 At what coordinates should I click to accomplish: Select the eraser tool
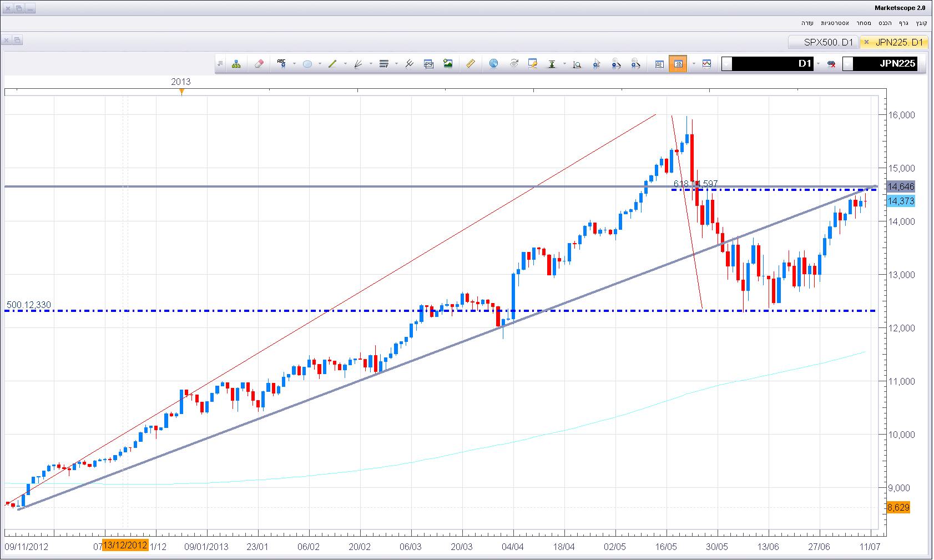[x=259, y=64]
